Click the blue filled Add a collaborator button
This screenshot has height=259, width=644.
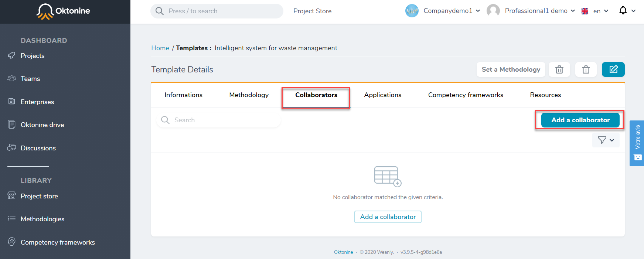(580, 120)
